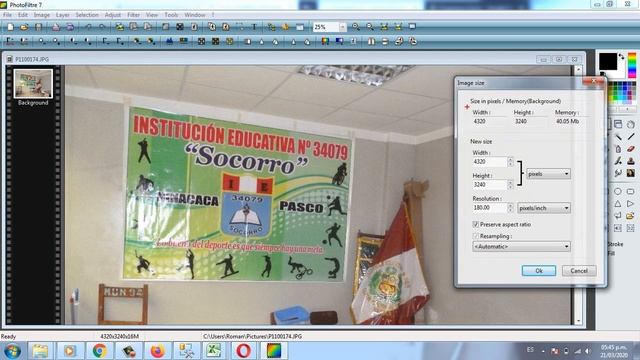Print the image via the printer icon
Screen dimensions: 640x360
click(56, 27)
